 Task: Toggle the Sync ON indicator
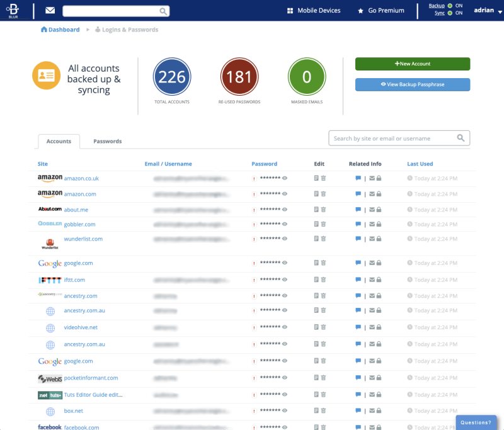[450, 13]
